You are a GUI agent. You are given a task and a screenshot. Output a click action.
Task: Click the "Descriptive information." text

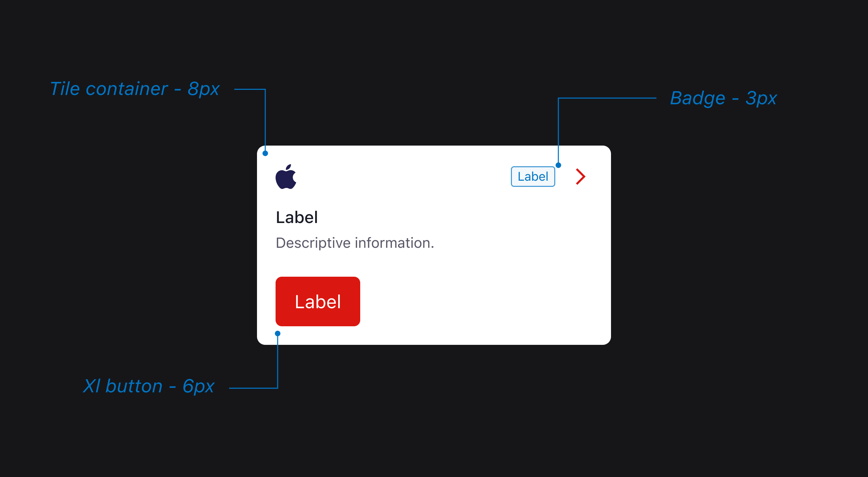point(355,243)
